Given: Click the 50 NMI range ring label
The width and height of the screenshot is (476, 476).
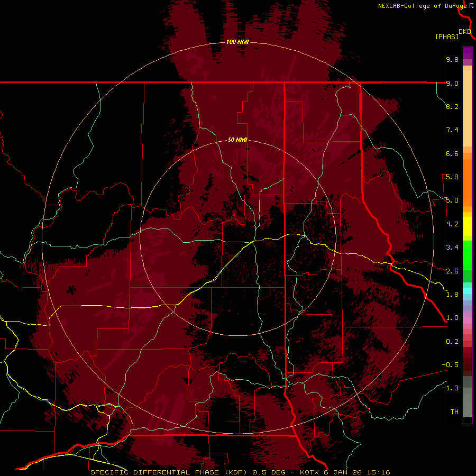Looking at the screenshot, I should click(237, 140).
